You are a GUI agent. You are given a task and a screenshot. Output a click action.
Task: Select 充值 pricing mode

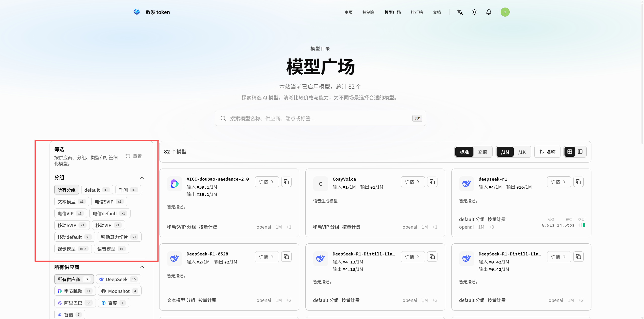(x=482, y=152)
